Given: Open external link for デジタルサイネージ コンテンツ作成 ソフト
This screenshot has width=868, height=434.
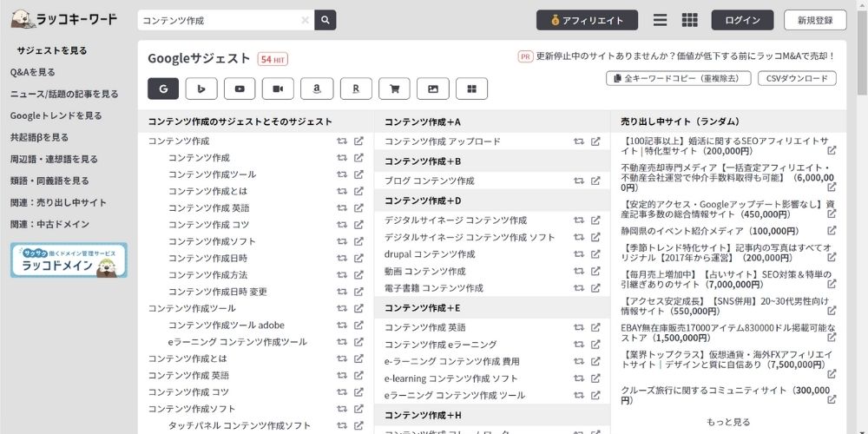Looking at the screenshot, I should click(x=595, y=237).
